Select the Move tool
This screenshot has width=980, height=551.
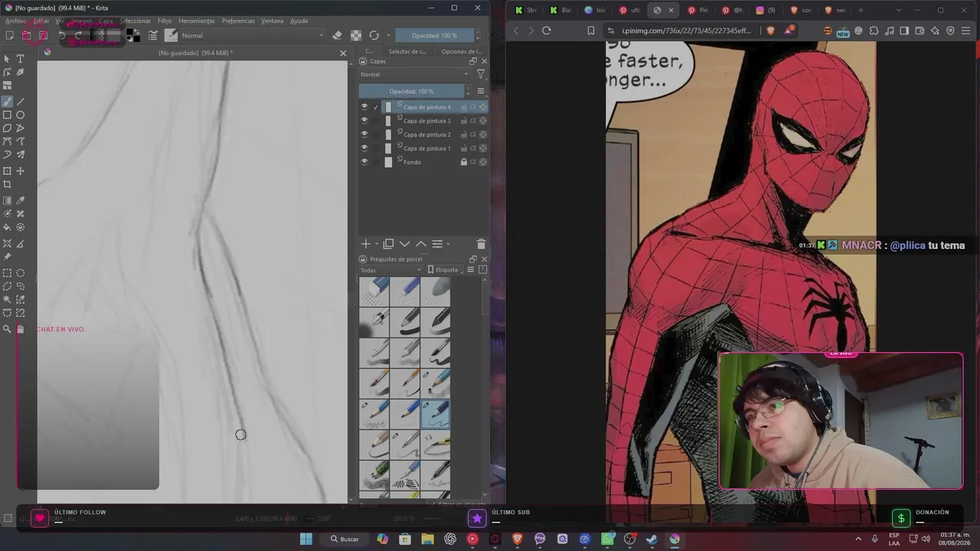[21, 171]
